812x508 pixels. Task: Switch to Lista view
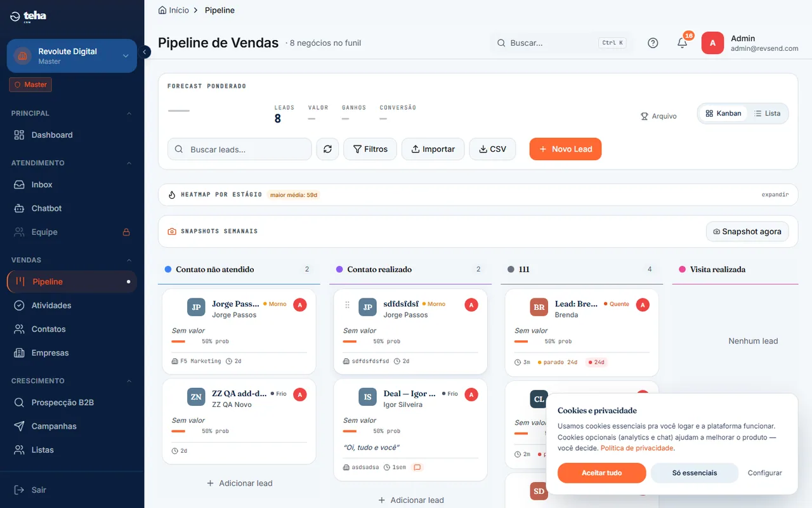coord(767,114)
